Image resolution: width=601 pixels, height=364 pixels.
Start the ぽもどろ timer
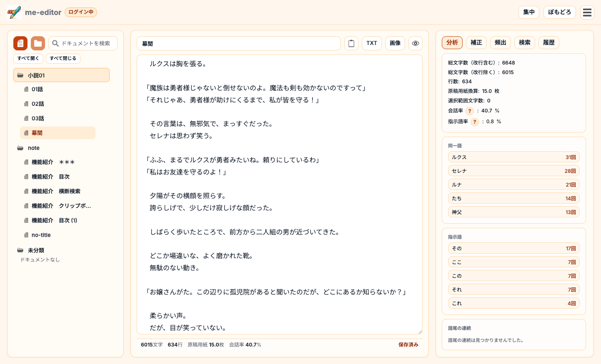point(559,12)
